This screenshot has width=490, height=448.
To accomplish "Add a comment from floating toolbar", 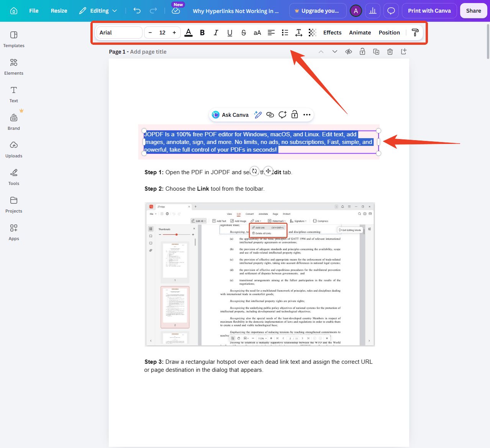I will tap(282, 115).
